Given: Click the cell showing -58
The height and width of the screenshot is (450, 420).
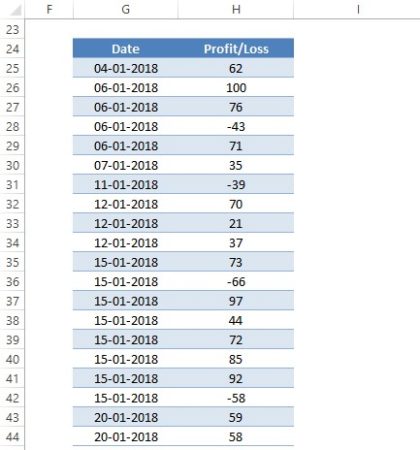Looking at the screenshot, I should click(x=236, y=398).
